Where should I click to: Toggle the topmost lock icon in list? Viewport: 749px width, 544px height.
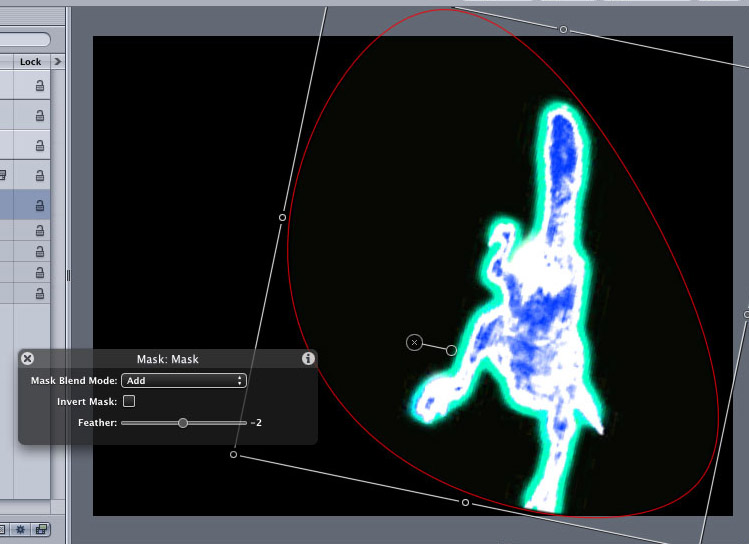[x=40, y=85]
